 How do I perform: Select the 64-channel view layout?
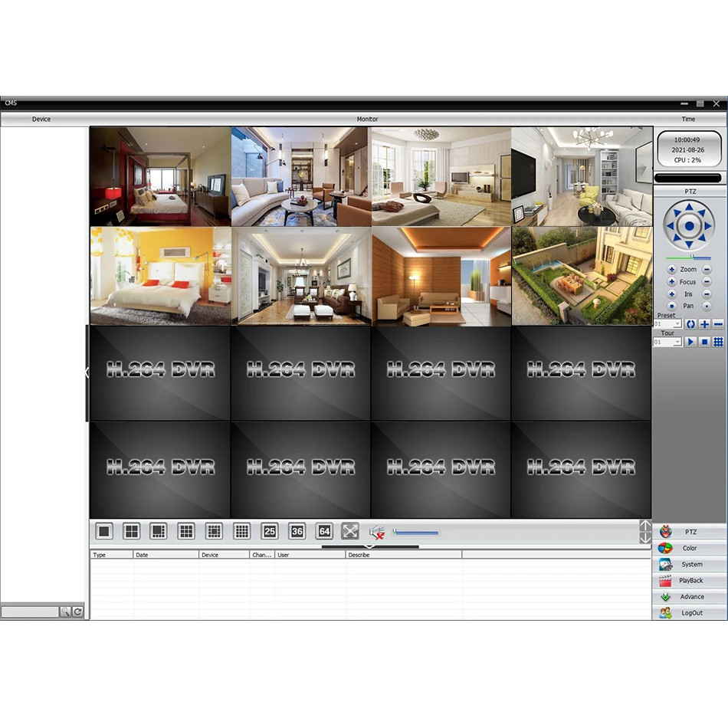pos(324,531)
